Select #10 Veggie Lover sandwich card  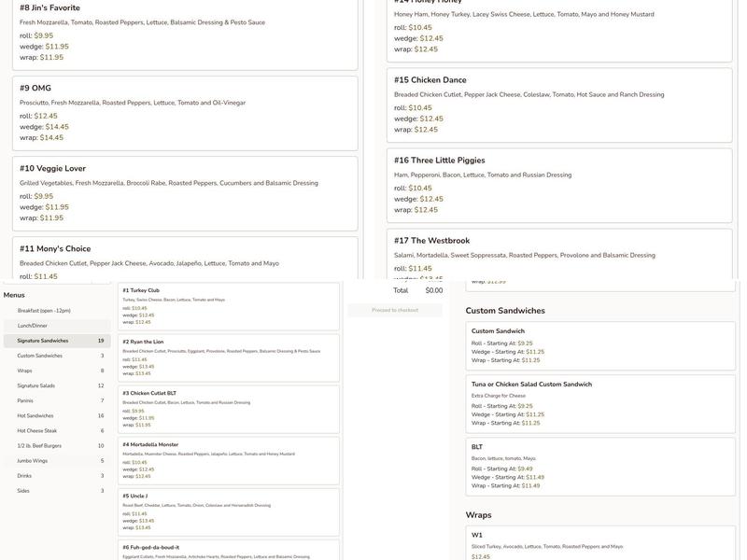click(185, 193)
